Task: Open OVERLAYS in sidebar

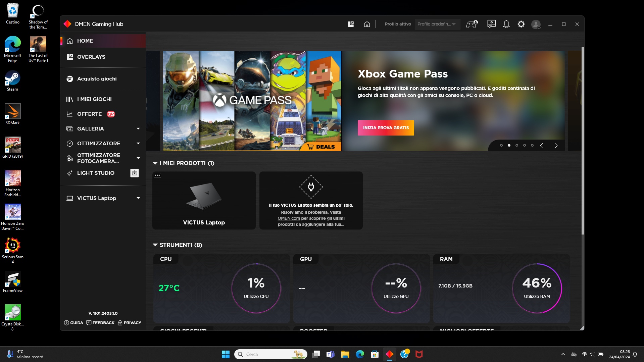Action: pos(103,57)
